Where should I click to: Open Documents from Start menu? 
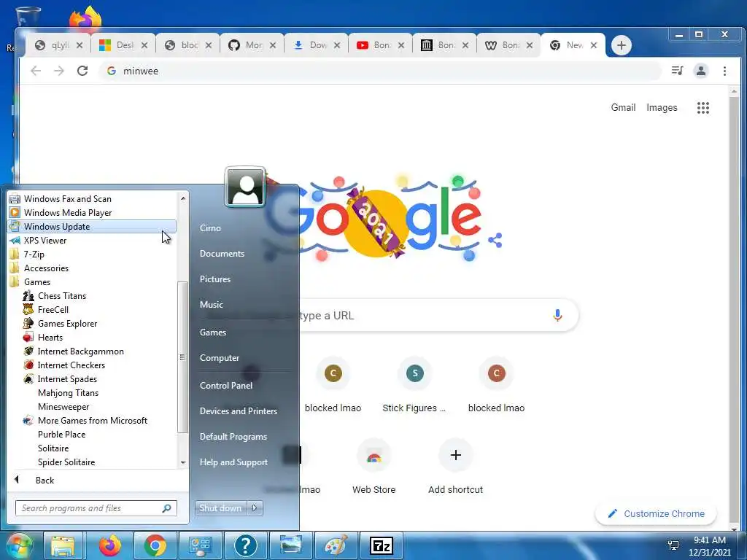222,254
